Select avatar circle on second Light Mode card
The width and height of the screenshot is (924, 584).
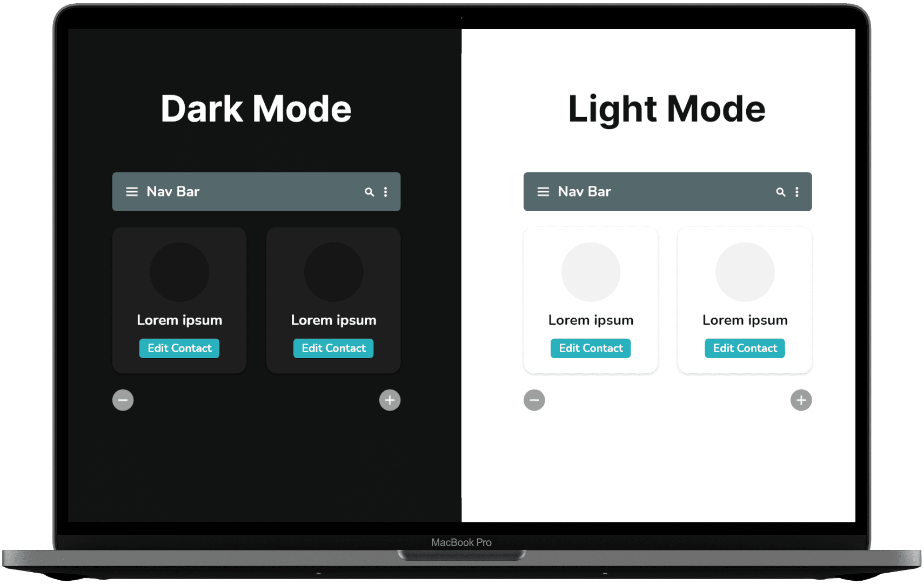pos(745,272)
